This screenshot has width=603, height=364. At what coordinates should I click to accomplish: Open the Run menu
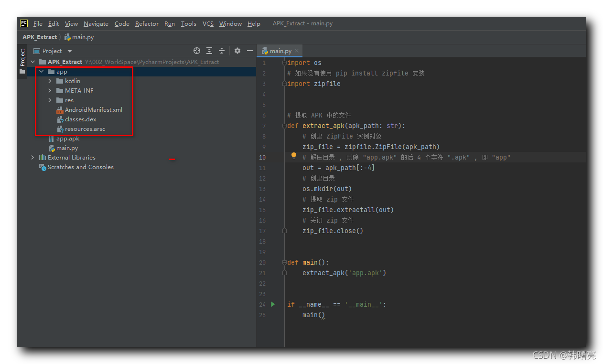170,23
